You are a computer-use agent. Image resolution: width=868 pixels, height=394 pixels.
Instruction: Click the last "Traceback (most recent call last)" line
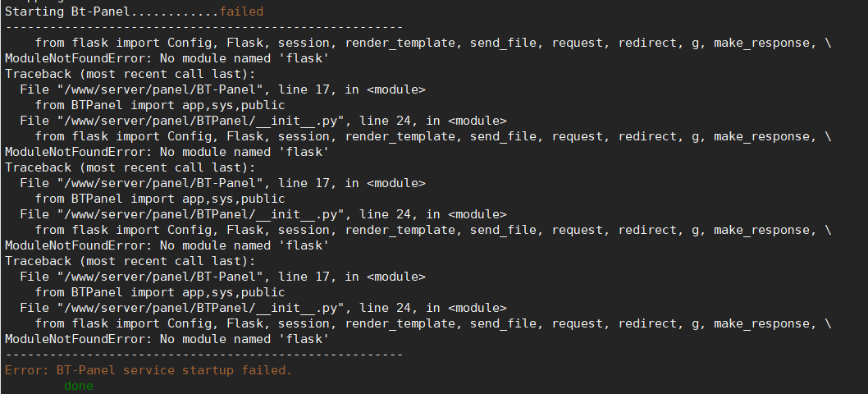click(x=130, y=261)
